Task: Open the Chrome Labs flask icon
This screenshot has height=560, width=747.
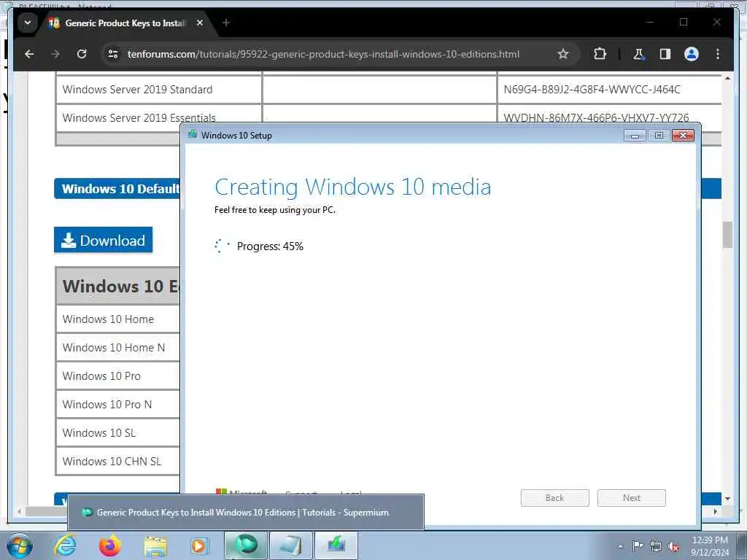Action: tap(638, 54)
